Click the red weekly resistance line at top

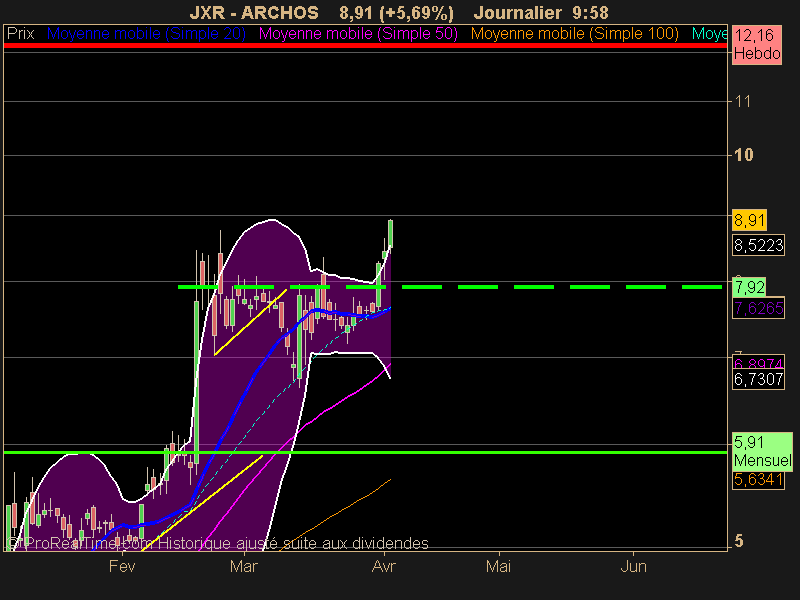(365, 46)
